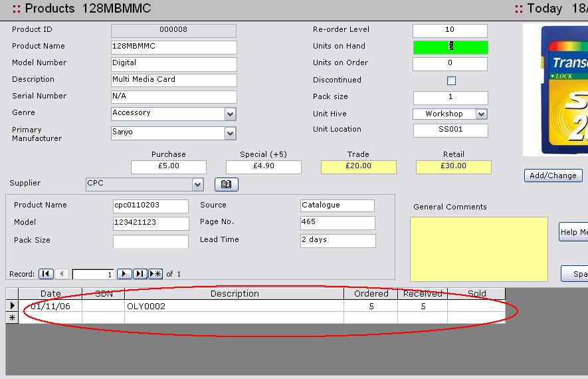Screen dimensions: 588x379
Task: Edit the Product Name field 128MBMMC
Action: [173, 47]
